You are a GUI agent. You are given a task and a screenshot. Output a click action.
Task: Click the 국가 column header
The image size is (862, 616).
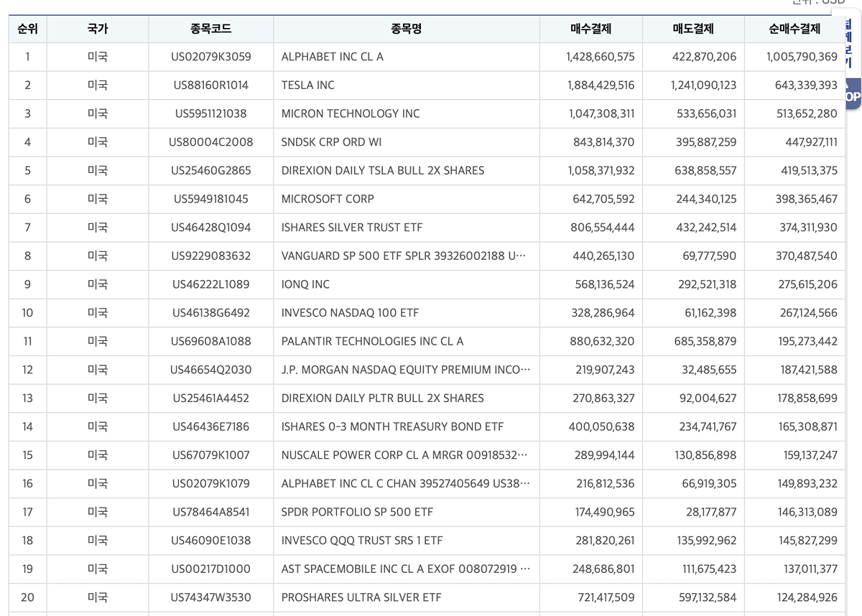pyautogui.click(x=97, y=29)
